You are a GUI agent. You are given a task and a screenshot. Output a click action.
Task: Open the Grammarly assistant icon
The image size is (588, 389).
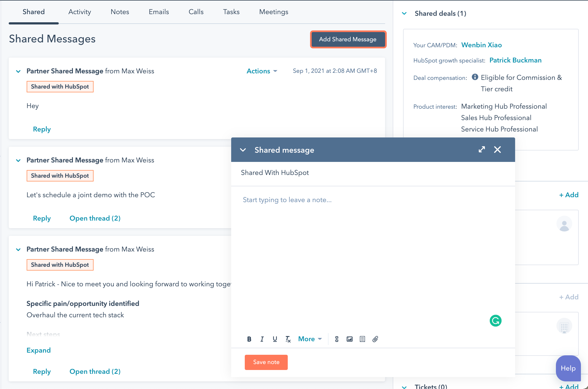496,321
